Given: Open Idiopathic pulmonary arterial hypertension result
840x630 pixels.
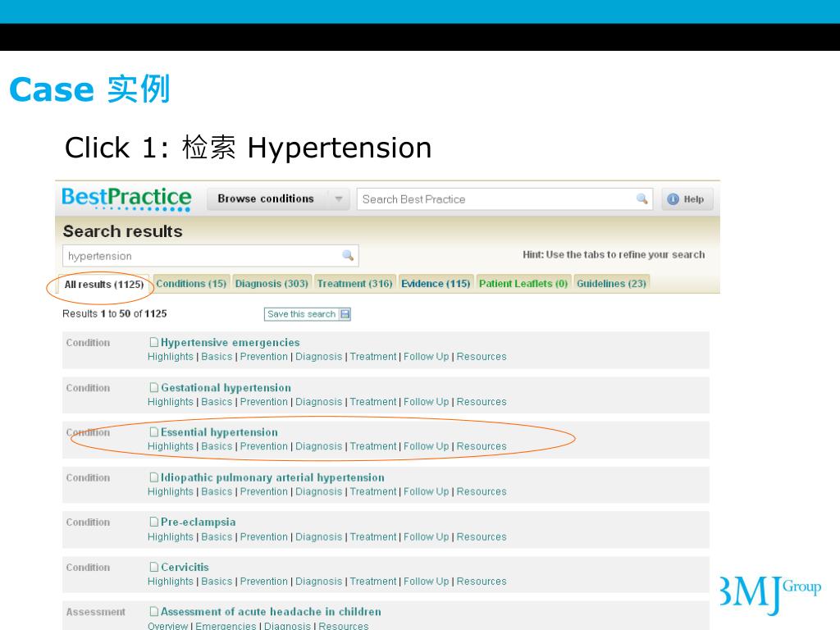Looking at the screenshot, I should (272, 477).
